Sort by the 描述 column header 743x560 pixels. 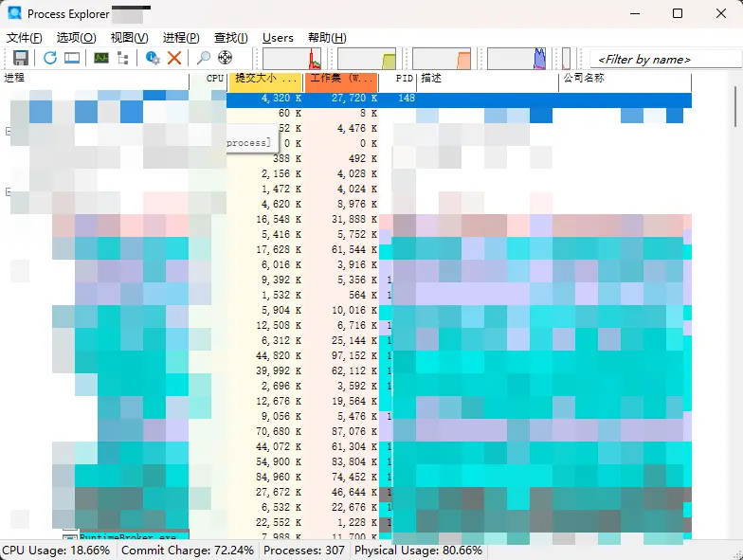488,81
